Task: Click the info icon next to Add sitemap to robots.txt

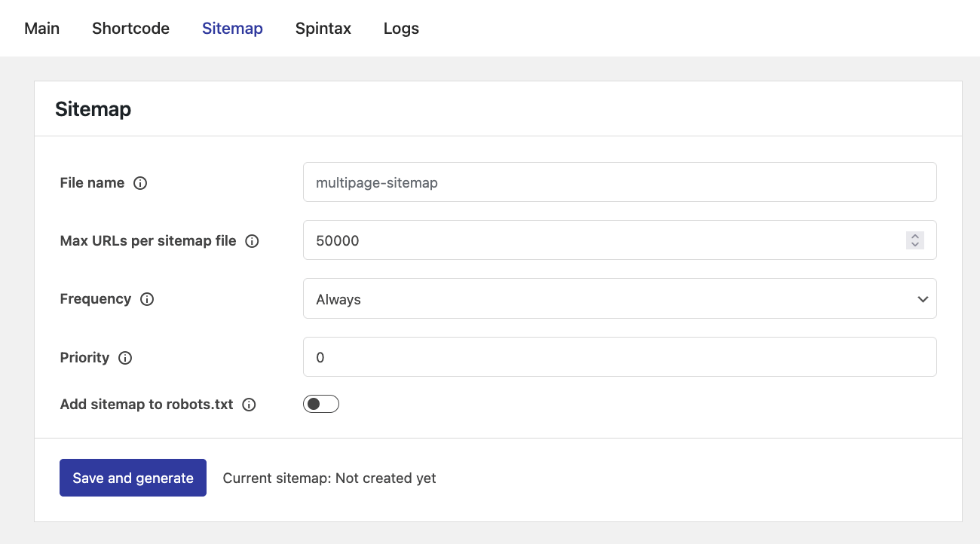Action: point(248,404)
